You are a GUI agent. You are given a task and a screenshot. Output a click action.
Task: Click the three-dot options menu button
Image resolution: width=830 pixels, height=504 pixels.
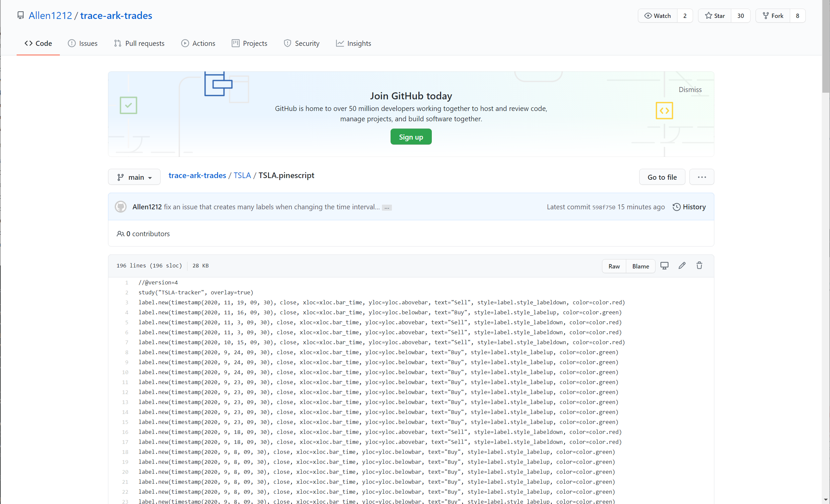[x=702, y=177]
